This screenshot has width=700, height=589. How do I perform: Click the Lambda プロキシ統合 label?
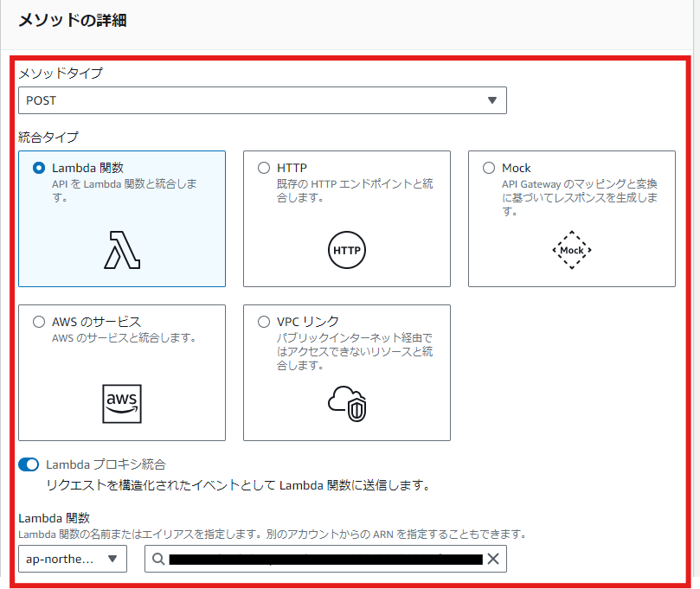tap(106, 464)
